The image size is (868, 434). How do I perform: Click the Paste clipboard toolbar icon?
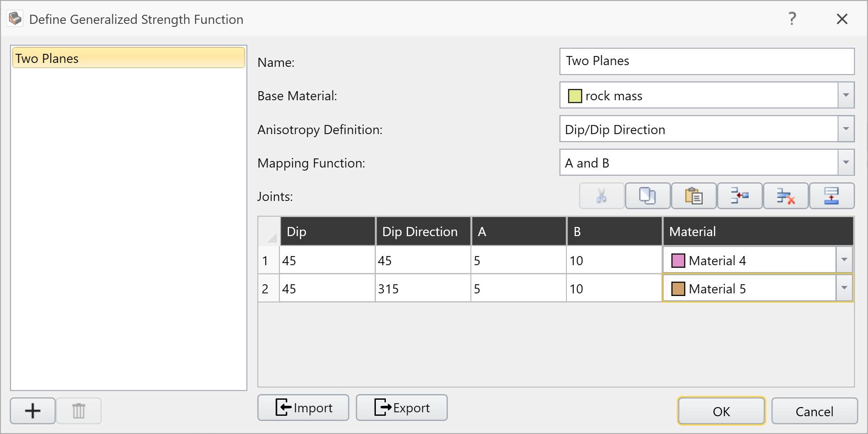(694, 196)
